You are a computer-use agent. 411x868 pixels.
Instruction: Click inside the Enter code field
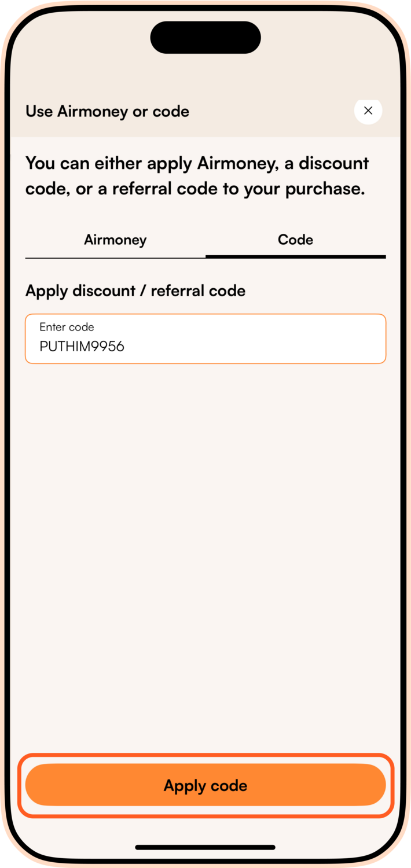[x=205, y=339]
